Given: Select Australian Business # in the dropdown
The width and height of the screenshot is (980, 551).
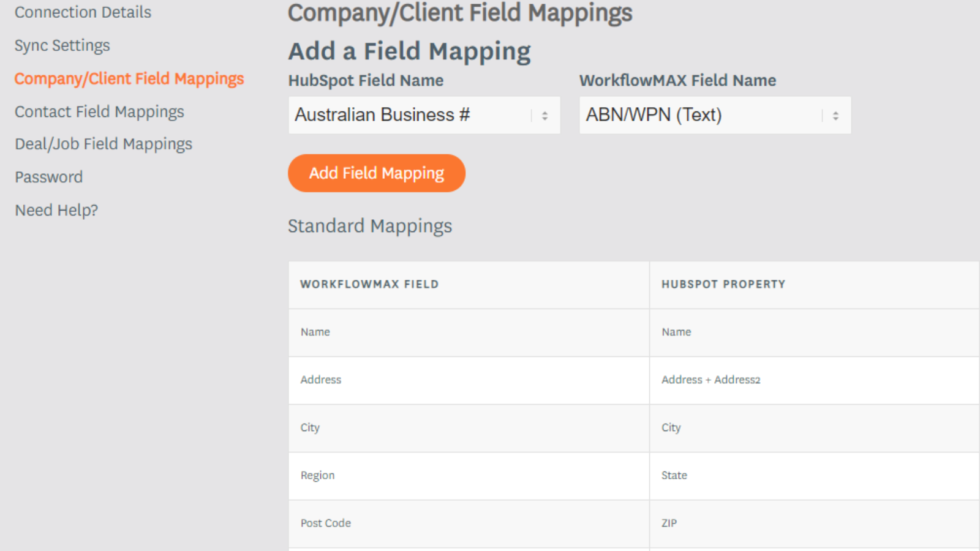Looking at the screenshot, I should click(x=383, y=114).
